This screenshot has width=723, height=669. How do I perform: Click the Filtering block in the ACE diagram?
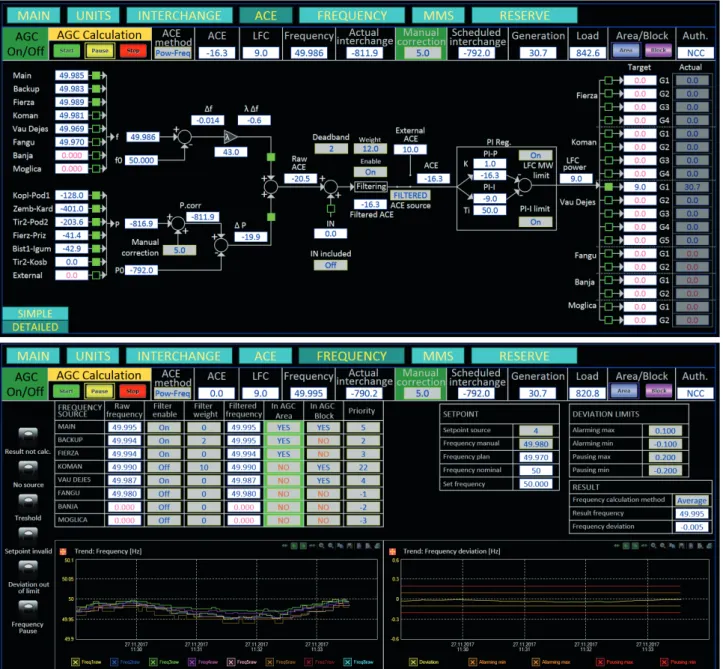click(371, 186)
